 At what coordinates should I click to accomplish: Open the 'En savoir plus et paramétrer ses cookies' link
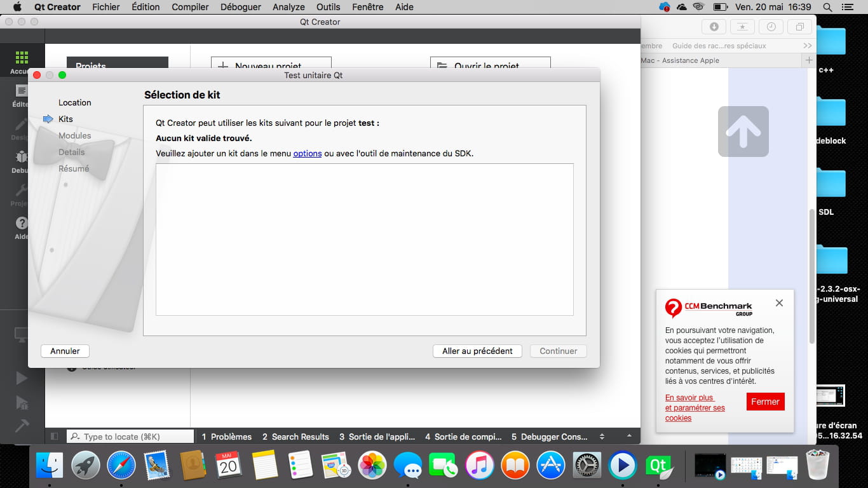click(695, 408)
